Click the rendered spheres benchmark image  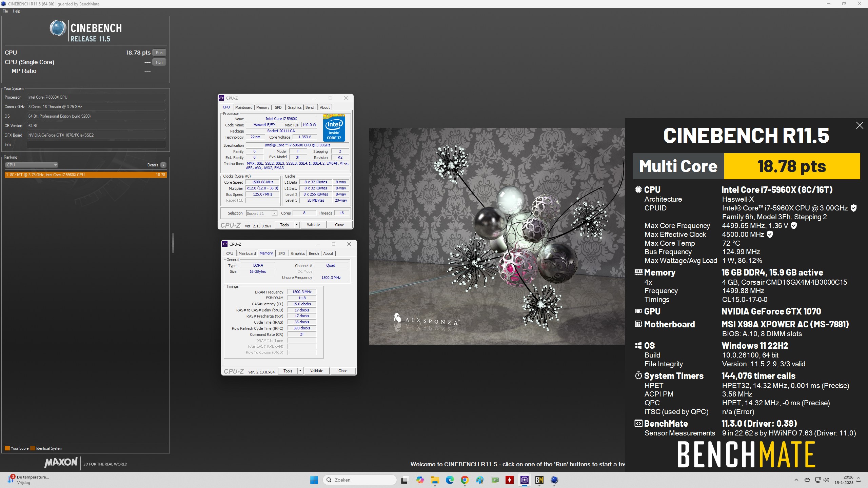497,236
